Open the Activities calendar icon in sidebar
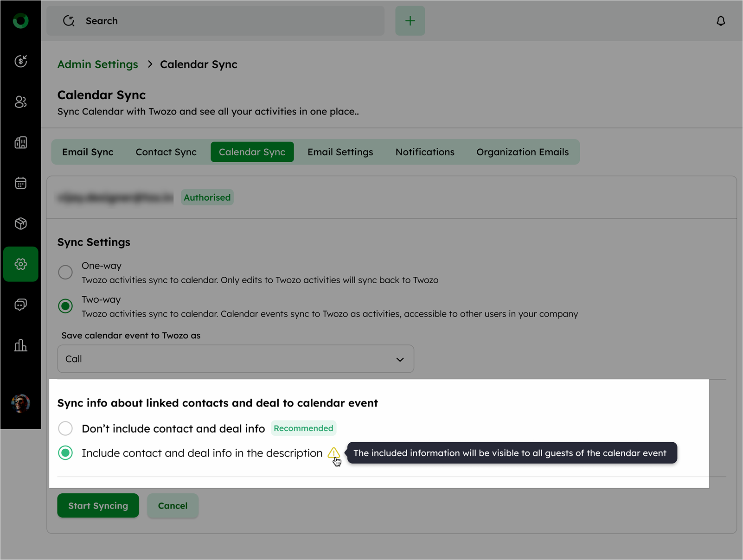Image resolution: width=743 pixels, height=560 pixels. 20,183
